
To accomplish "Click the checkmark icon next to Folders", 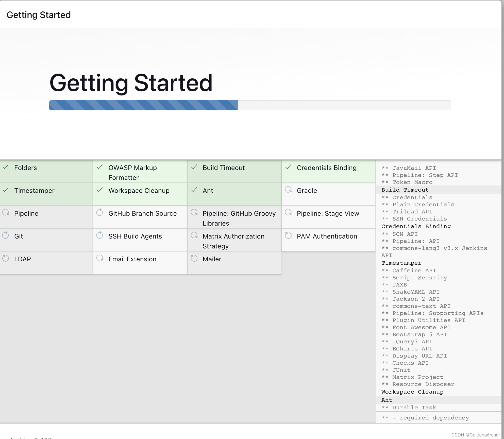I will (x=6, y=167).
